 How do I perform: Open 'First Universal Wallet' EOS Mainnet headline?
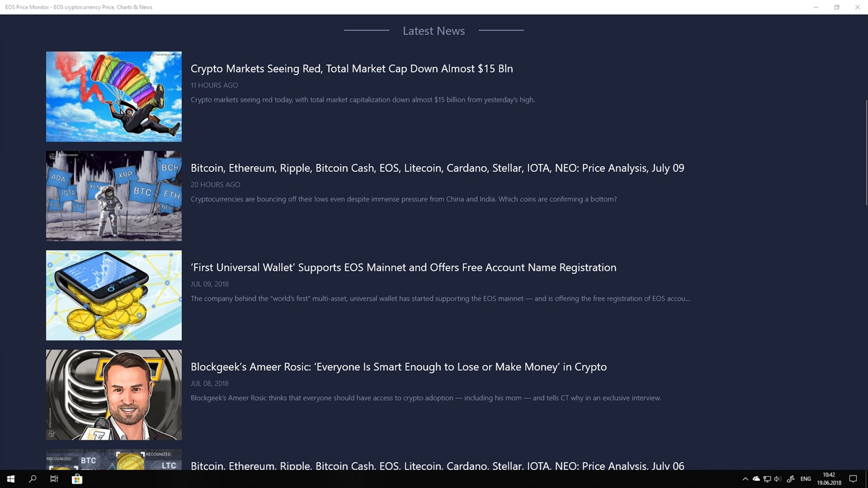[x=403, y=267]
